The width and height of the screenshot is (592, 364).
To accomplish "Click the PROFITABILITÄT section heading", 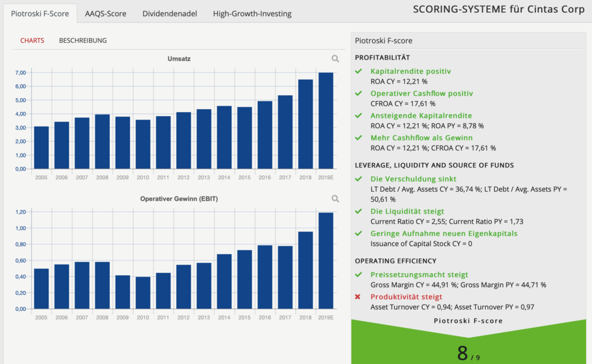I will point(383,58).
